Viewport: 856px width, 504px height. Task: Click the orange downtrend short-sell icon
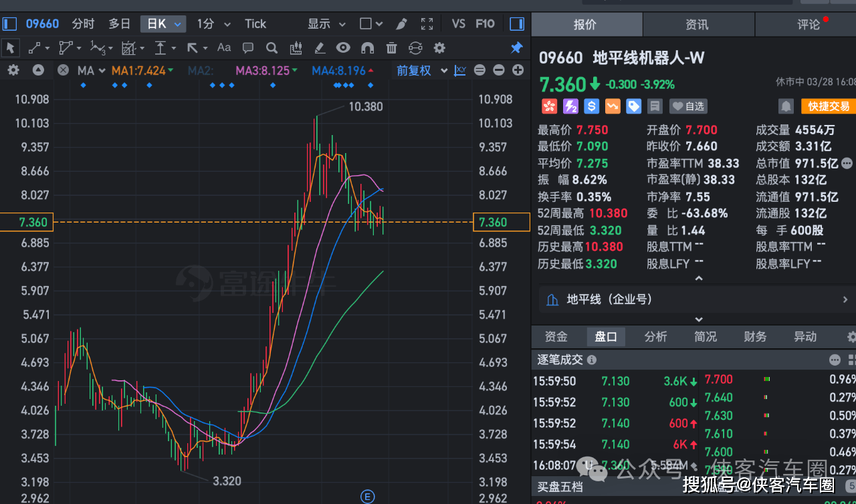[613, 106]
